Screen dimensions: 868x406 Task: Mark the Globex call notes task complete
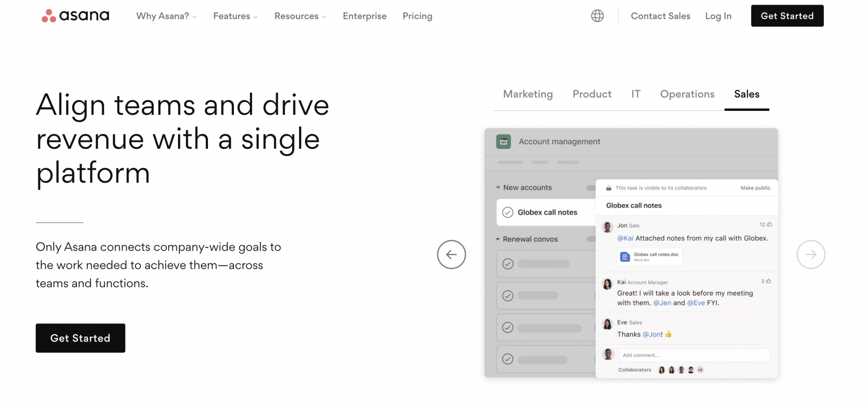[x=507, y=212]
